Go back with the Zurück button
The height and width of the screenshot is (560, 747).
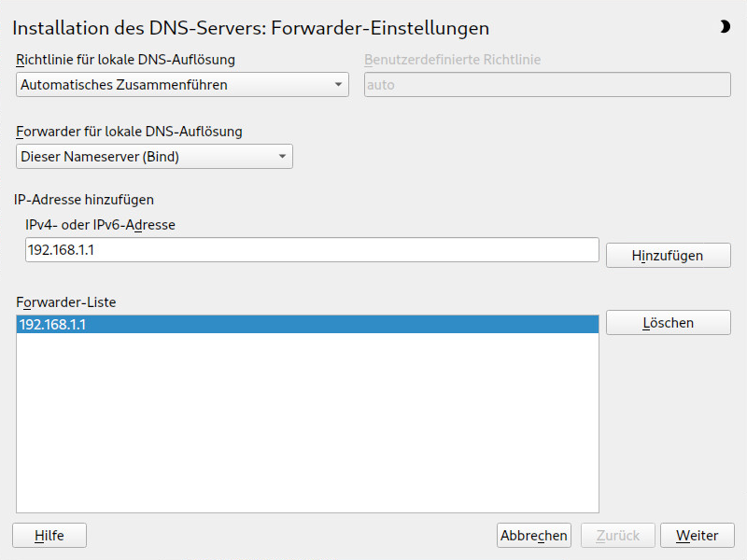[618, 536]
